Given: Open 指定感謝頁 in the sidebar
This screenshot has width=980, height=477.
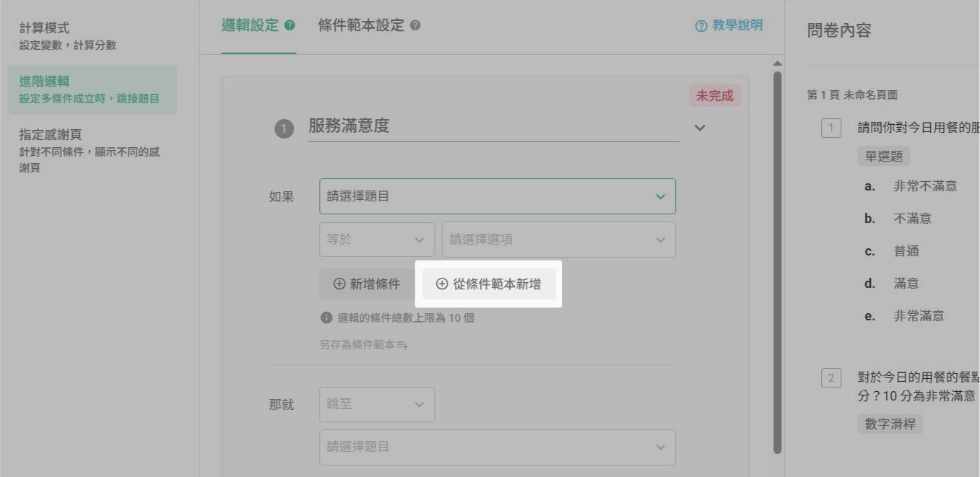Looking at the screenshot, I should click(51, 135).
